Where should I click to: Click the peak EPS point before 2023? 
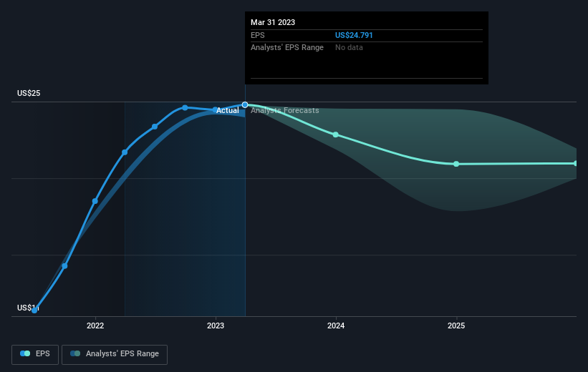(x=185, y=107)
